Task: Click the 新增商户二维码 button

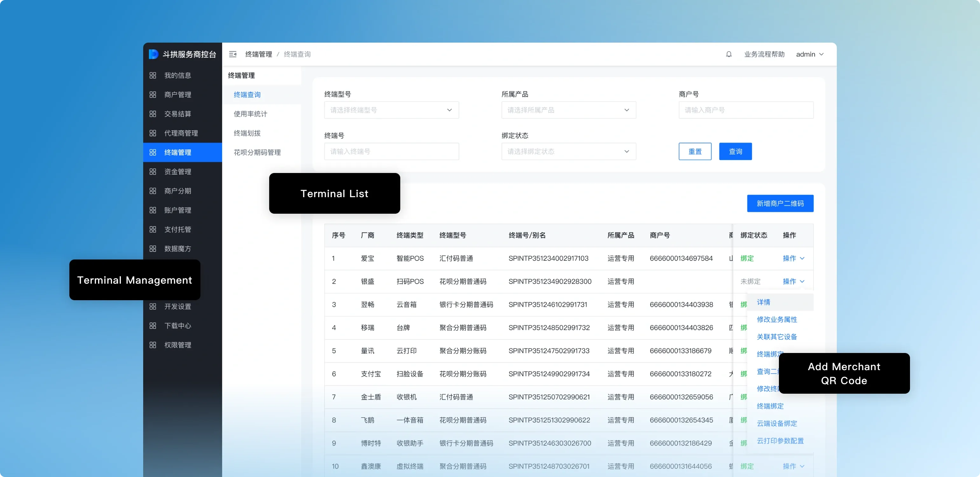Action: click(x=780, y=204)
